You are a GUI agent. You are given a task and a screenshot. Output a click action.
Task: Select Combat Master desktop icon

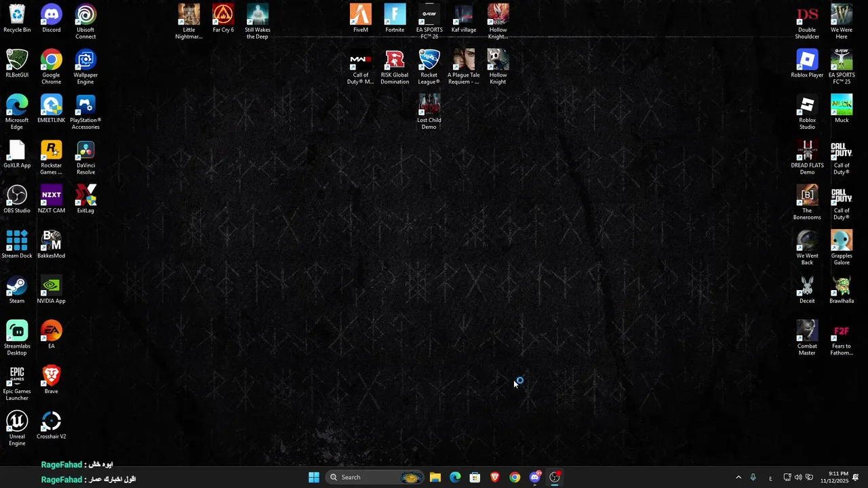click(807, 339)
